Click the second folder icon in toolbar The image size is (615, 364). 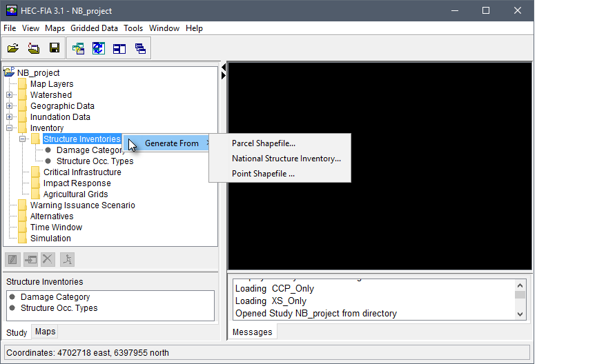33,48
